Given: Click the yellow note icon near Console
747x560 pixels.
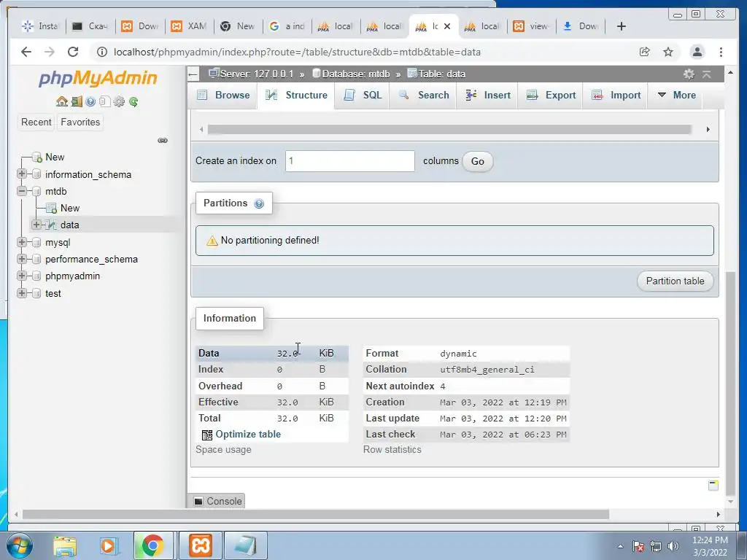Looking at the screenshot, I should [x=713, y=485].
